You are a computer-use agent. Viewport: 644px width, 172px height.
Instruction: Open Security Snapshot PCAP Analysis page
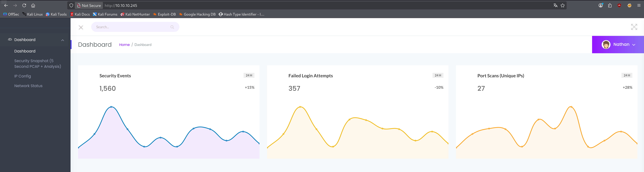38,64
